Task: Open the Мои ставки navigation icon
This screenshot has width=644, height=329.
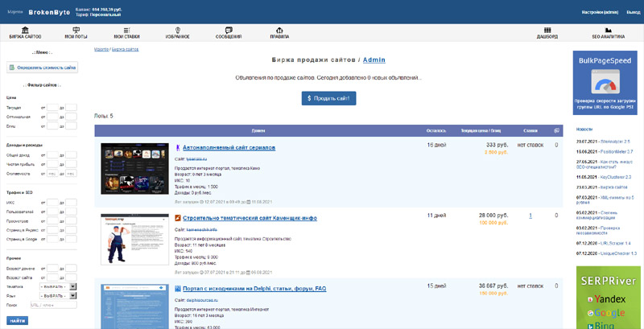Action: pos(127,30)
